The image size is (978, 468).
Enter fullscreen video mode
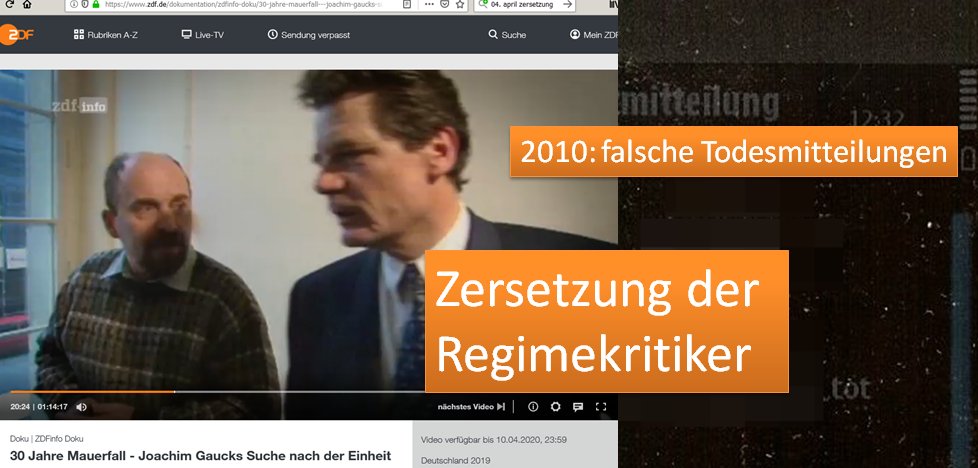tap(601, 407)
